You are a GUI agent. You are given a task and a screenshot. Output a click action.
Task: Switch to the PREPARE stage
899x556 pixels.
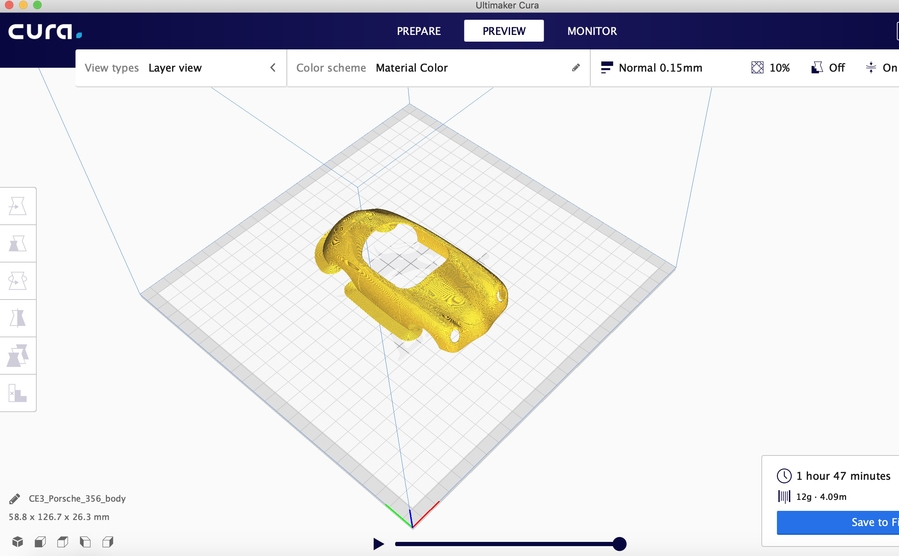pos(419,31)
